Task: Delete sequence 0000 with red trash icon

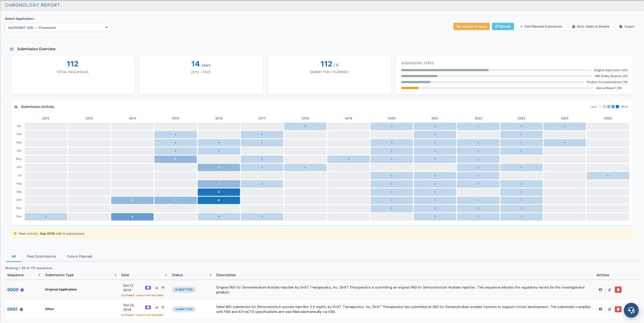Action: [618, 290]
